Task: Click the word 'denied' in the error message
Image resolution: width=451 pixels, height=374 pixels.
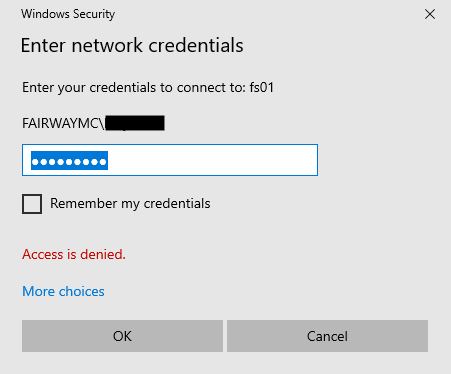Action: [x=103, y=254]
